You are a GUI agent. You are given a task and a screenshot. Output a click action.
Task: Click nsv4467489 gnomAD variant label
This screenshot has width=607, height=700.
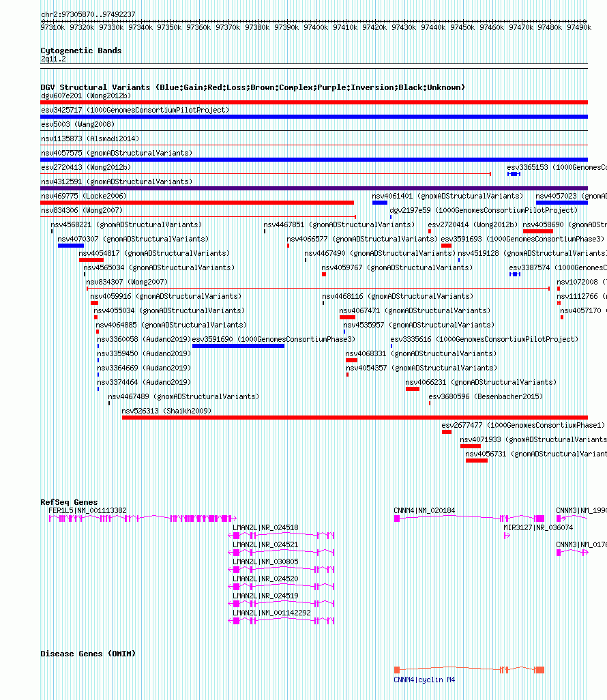[x=183, y=396]
